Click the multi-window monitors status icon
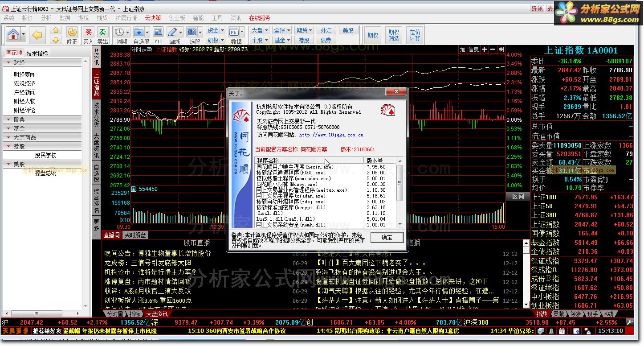This screenshot has width=644, height=346. point(540,331)
